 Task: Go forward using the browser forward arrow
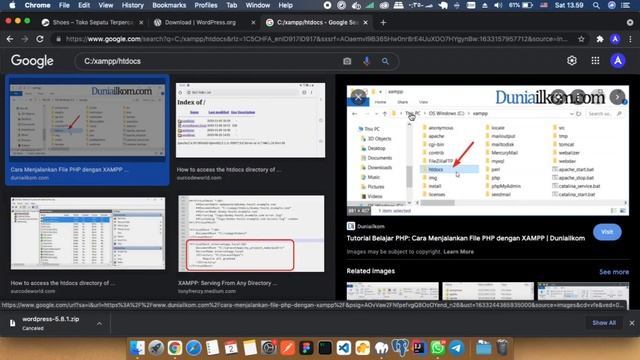click(x=25, y=39)
